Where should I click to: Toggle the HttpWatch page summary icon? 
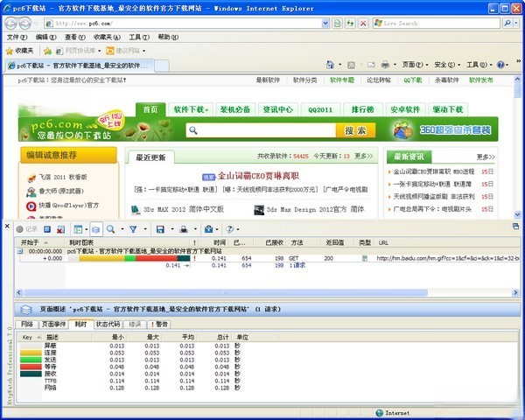96,229
